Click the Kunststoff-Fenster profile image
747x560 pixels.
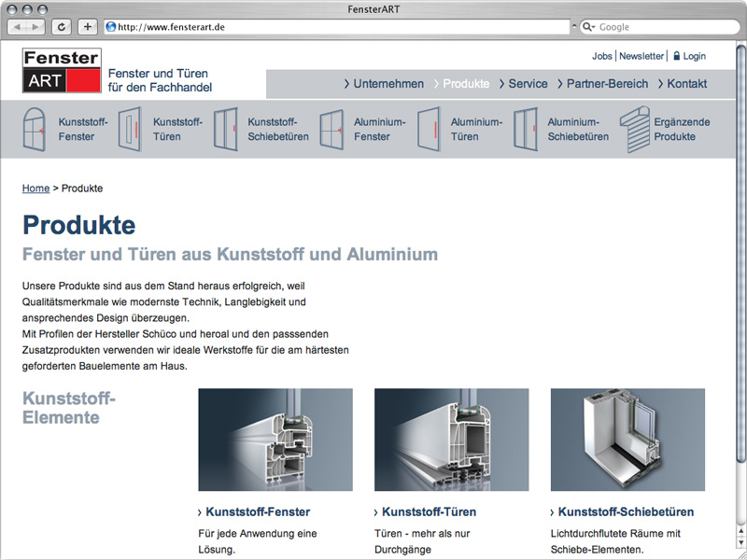click(275, 440)
